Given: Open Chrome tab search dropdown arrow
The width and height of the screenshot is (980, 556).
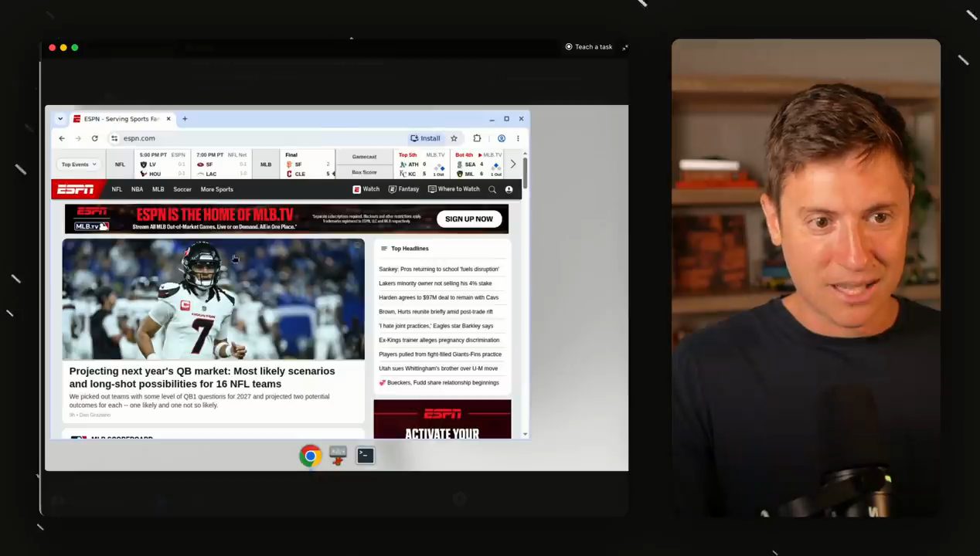Looking at the screenshot, I should pyautogui.click(x=60, y=119).
